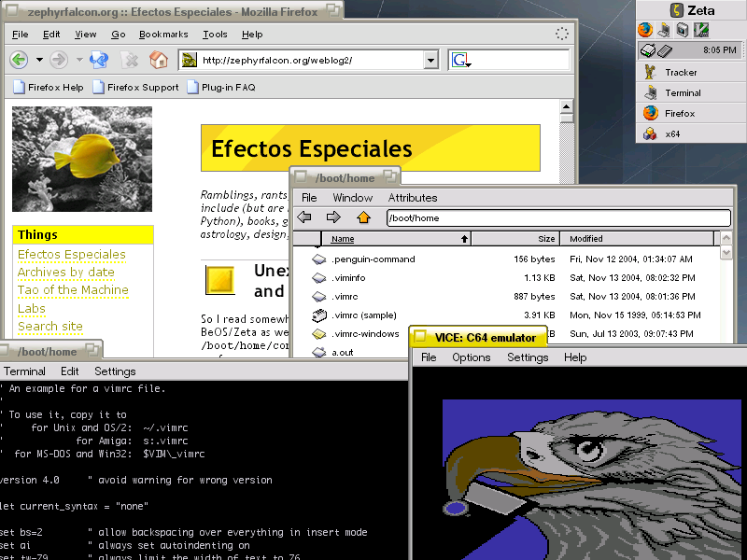Open the Attributes menu in Tracker
This screenshot has width=747, height=560.
point(412,198)
